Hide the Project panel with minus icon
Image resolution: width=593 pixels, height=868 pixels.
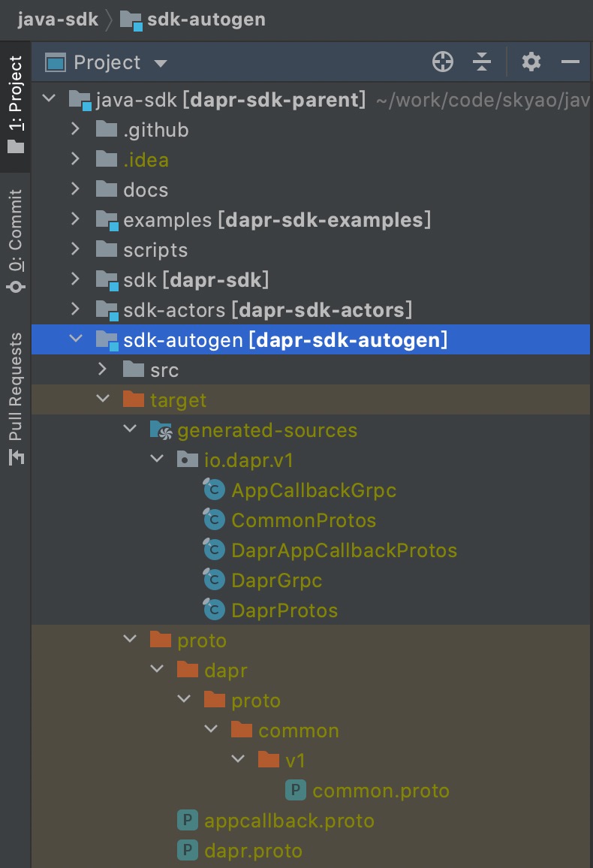pyautogui.click(x=570, y=62)
